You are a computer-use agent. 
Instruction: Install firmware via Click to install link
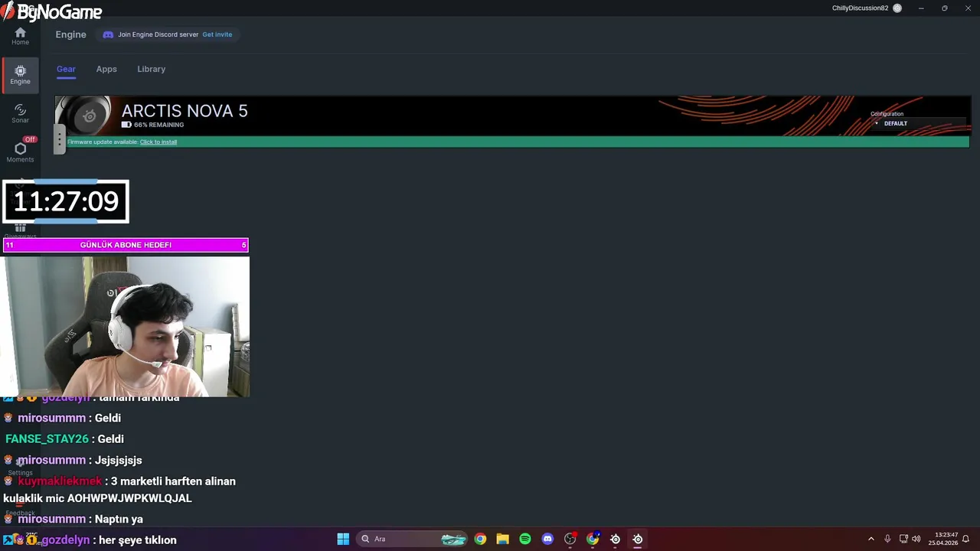(x=158, y=142)
